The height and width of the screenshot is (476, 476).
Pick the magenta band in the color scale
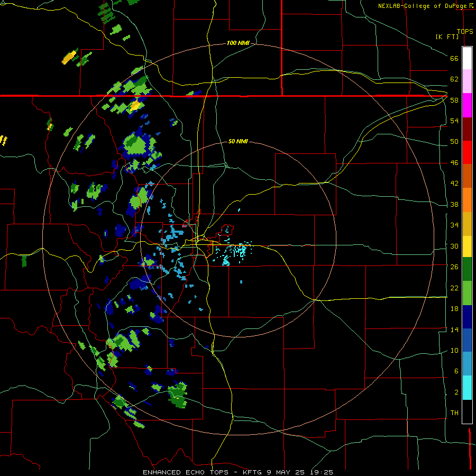tap(467, 105)
